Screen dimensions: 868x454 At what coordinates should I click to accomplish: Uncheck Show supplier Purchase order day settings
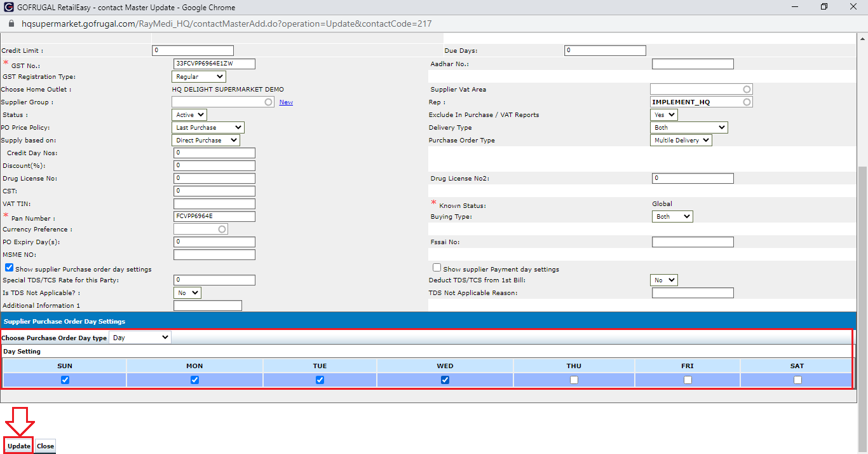[9, 268]
